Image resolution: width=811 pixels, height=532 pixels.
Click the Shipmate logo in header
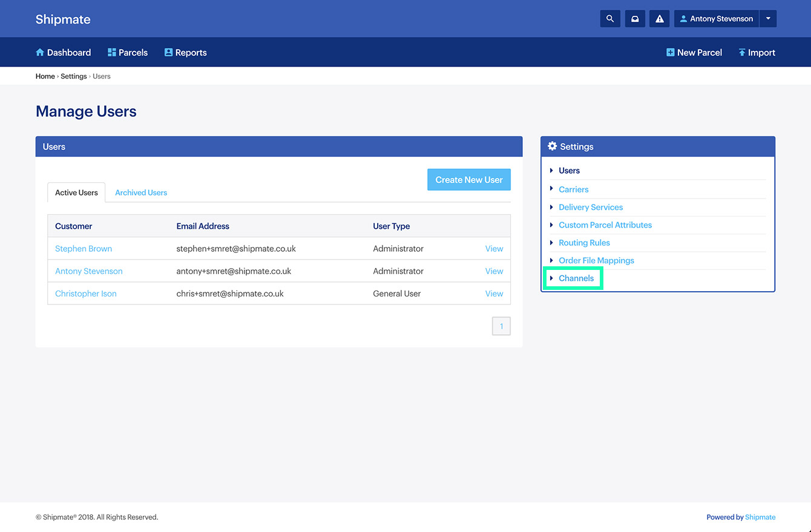coord(63,19)
